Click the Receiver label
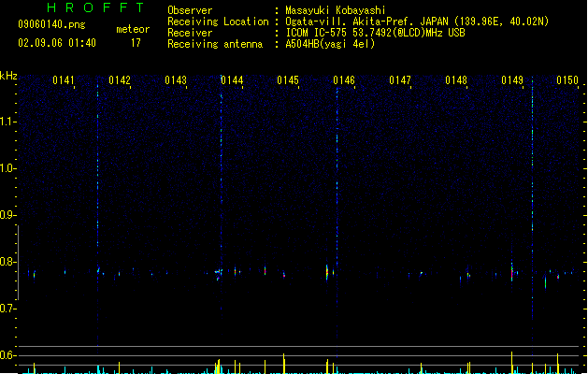The height and width of the screenshot is (374, 588). pos(190,33)
